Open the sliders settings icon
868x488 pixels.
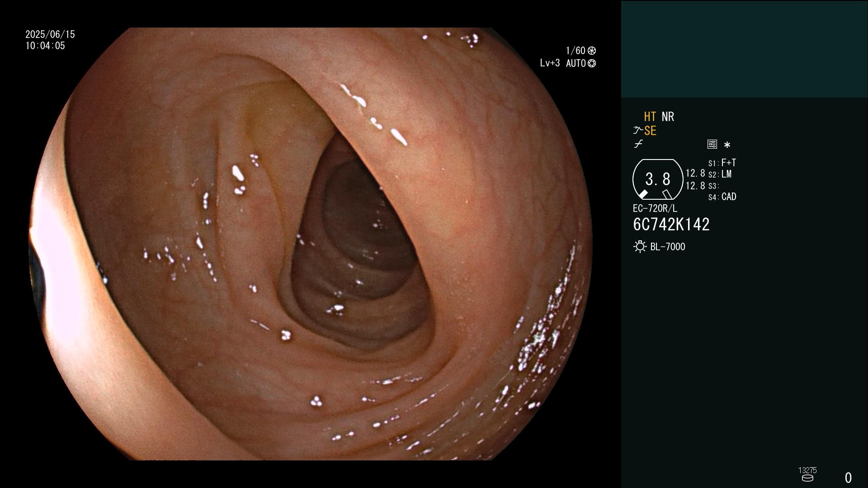click(712, 144)
